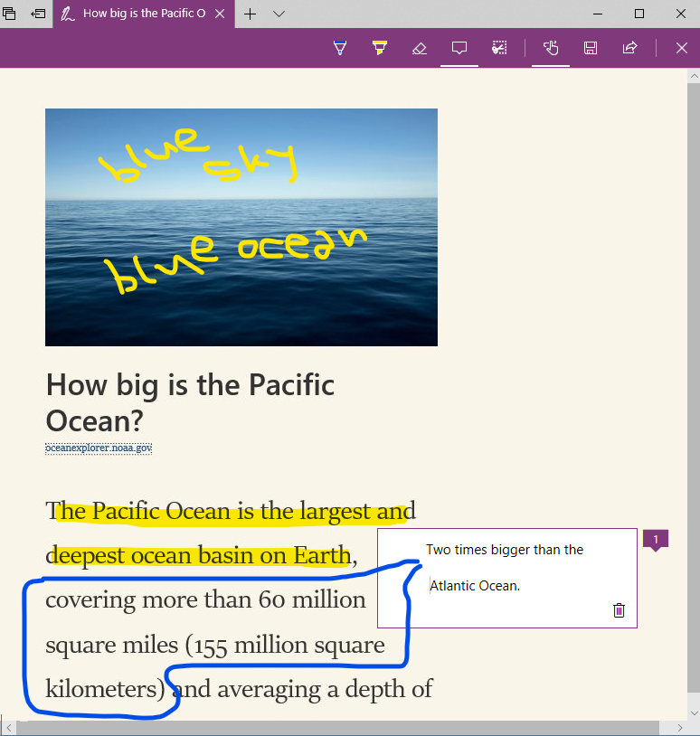Select the Add a typed note tool
This screenshot has width=700, height=736.
tap(459, 48)
